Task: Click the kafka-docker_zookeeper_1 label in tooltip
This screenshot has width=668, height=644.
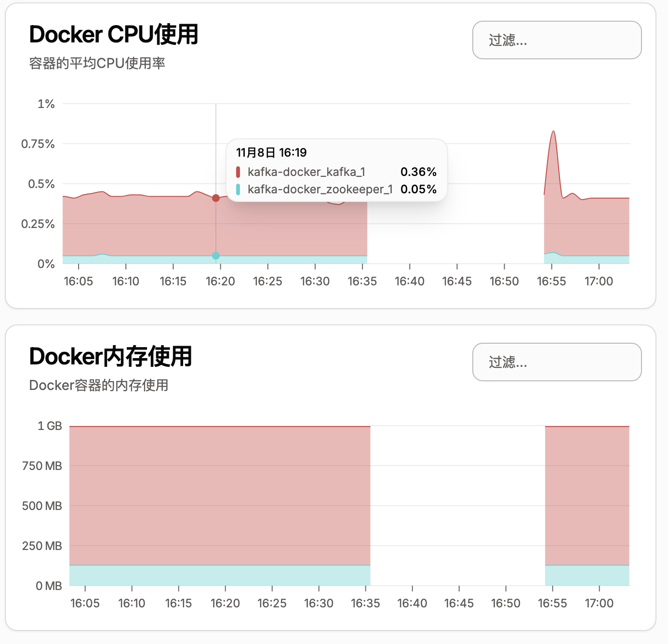Action: pos(320,189)
